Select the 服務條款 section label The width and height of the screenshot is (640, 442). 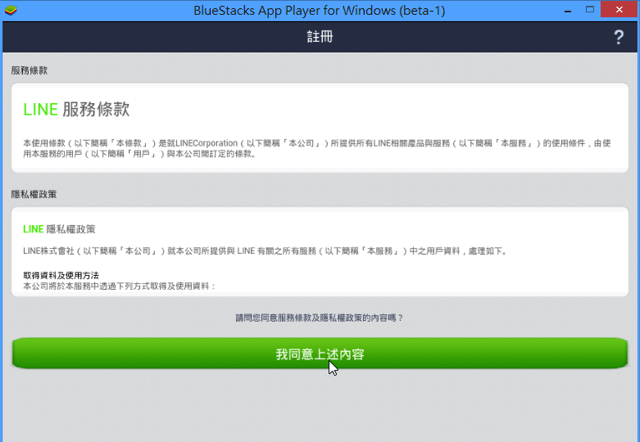pos(30,71)
